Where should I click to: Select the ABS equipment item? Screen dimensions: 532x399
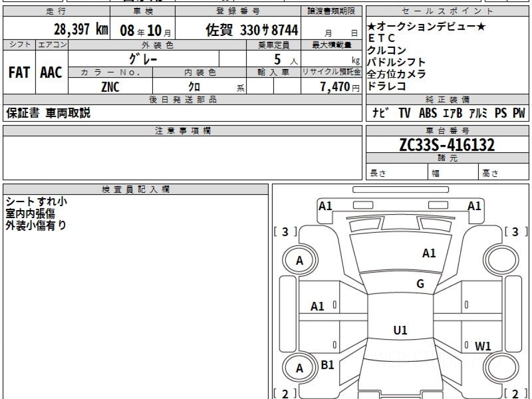(x=428, y=113)
